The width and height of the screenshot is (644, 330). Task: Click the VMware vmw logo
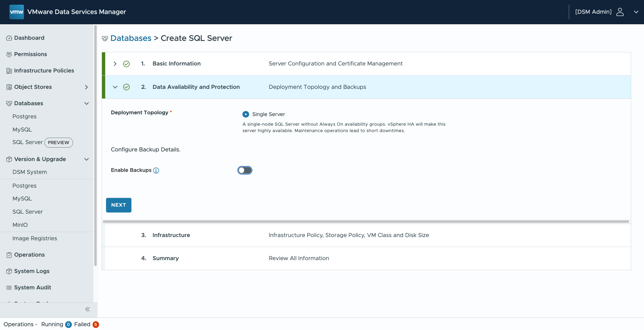point(16,12)
